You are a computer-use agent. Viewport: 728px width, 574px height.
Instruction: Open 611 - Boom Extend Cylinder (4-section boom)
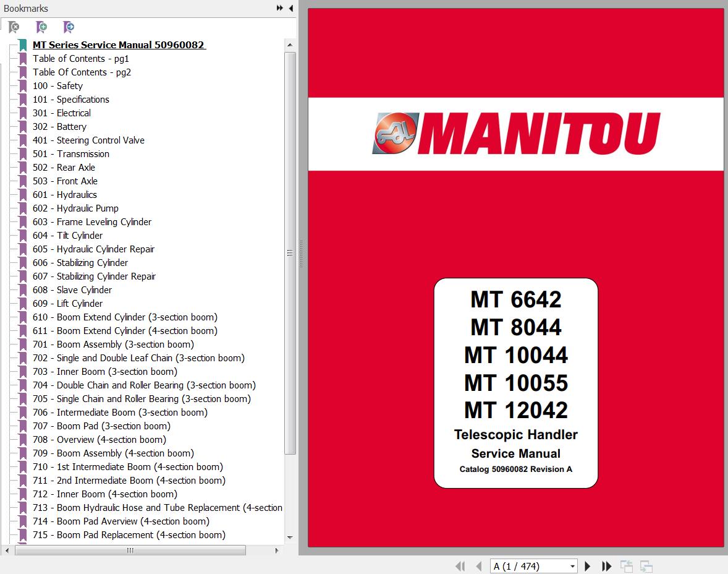point(125,330)
